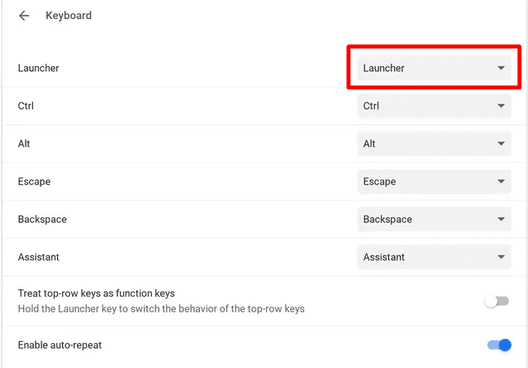Disable the auto-repeat toggle
The width and height of the screenshot is (528, 368).
point(499,345)
